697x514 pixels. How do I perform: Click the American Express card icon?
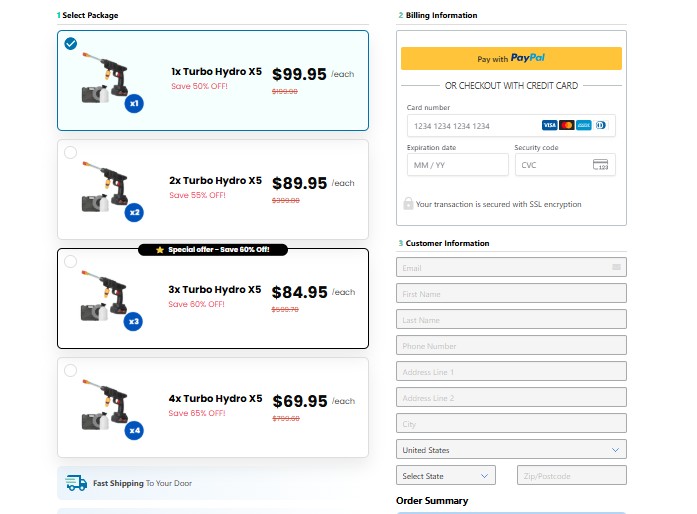pos(583,125)
